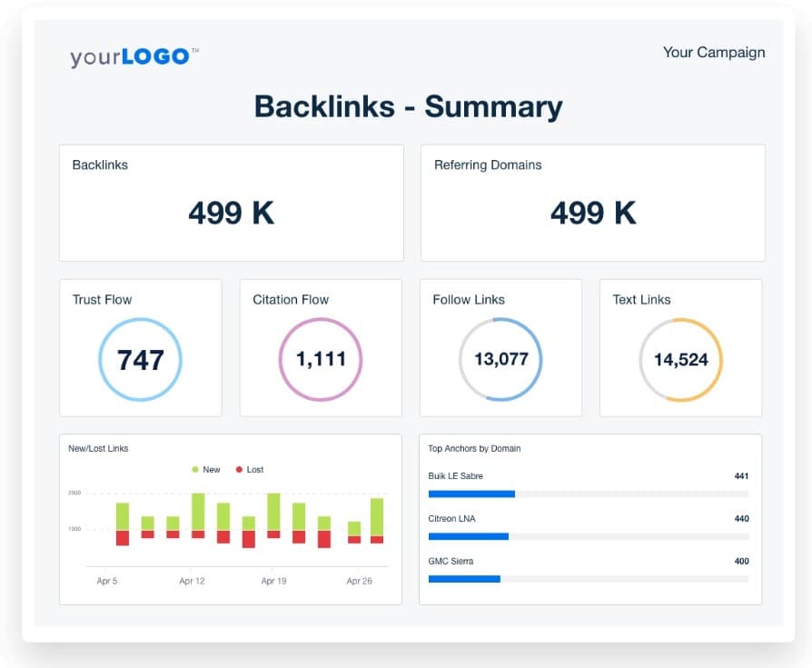This screenshot has width=812, height=668.
Task: Open the Backlinks metric card
Action: point(231,202)
